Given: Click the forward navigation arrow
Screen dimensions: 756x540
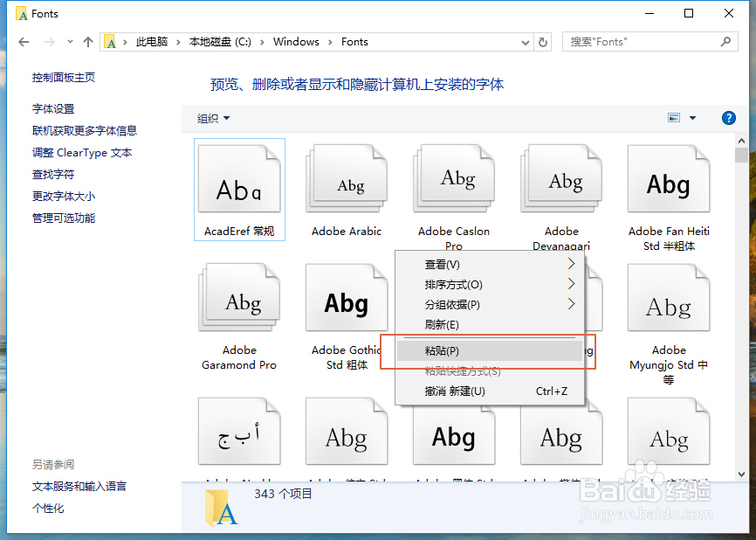Looking at the screenshot, I should (x=49, y=42).
